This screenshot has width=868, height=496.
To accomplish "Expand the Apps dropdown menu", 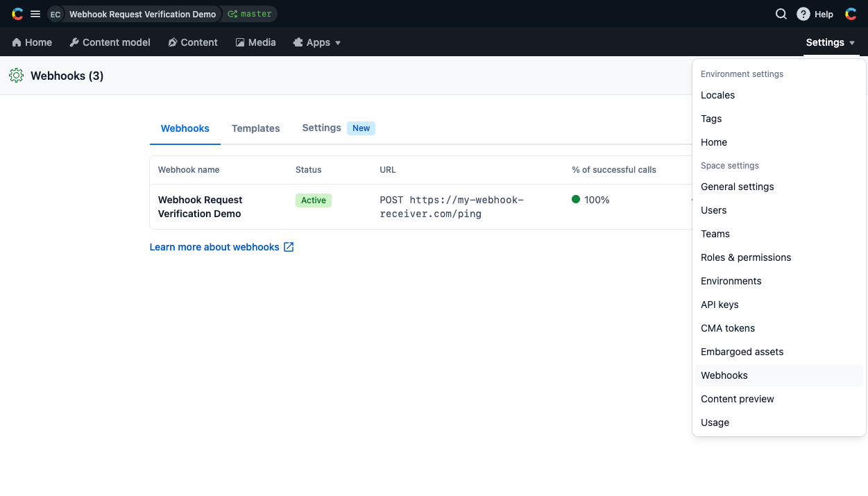I will click(x=317, y=42).
